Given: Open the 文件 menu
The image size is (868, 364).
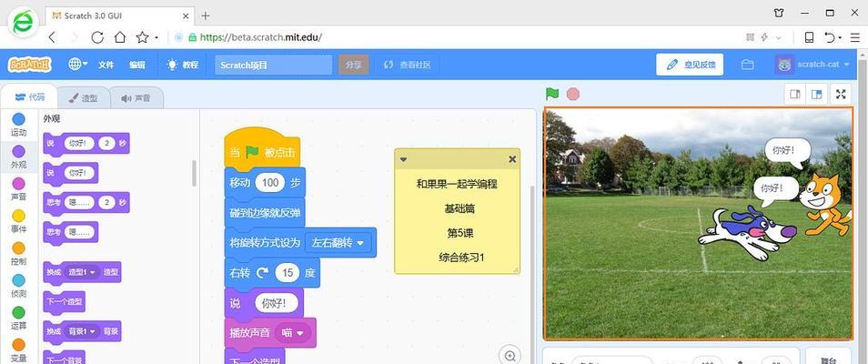Looking at the screenshot, I should coord(106,65).
